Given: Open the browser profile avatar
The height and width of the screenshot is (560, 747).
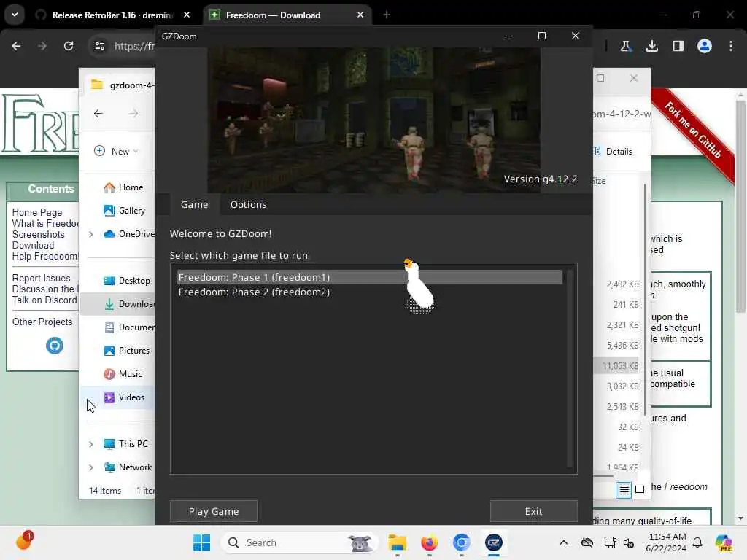Looking at the screenshot, I should click(705, 46).
